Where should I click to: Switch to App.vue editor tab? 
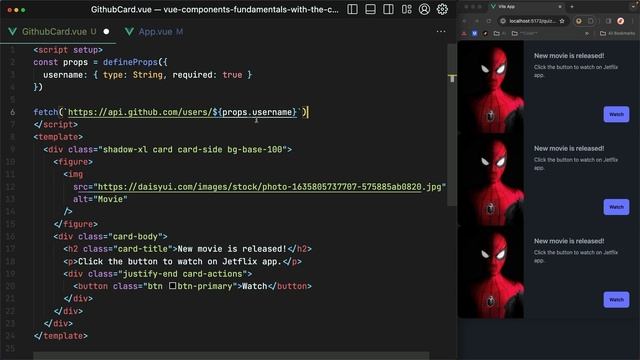click(155, 31)
